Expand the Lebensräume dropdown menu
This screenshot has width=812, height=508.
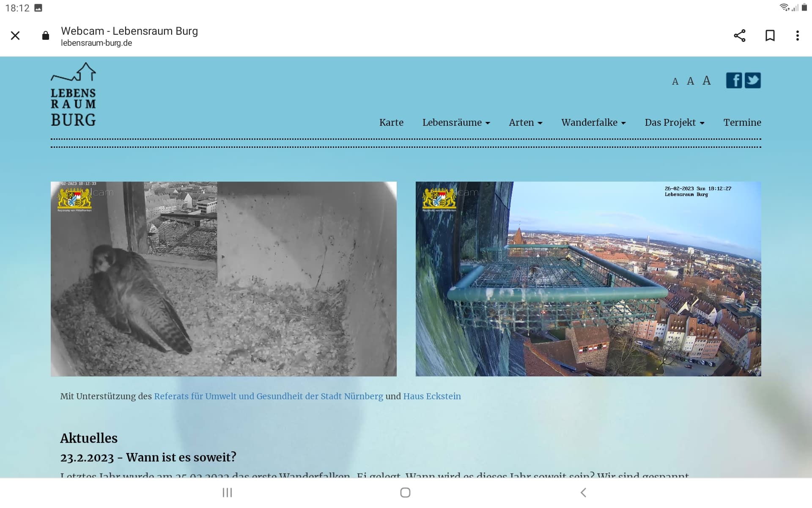[x=456, y=122]
